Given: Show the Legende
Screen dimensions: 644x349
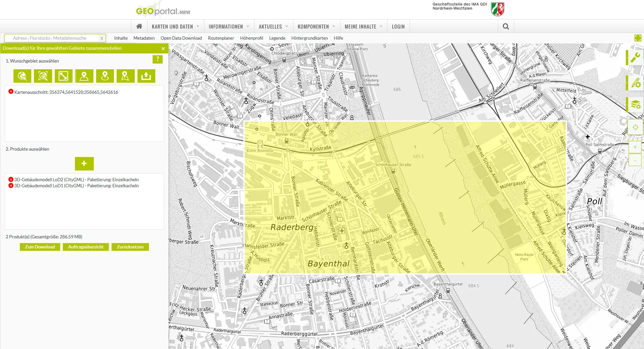Looking at the screenshot, I should 277,38.
